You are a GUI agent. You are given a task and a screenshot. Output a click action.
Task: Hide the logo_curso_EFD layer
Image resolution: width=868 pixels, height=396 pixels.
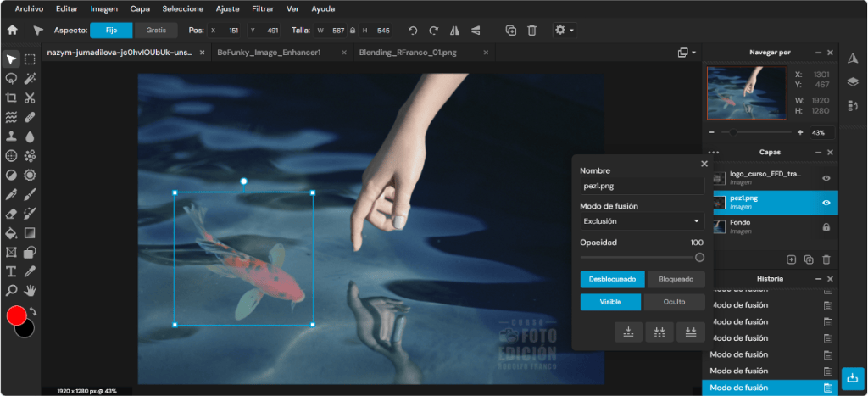click(826, 178)
